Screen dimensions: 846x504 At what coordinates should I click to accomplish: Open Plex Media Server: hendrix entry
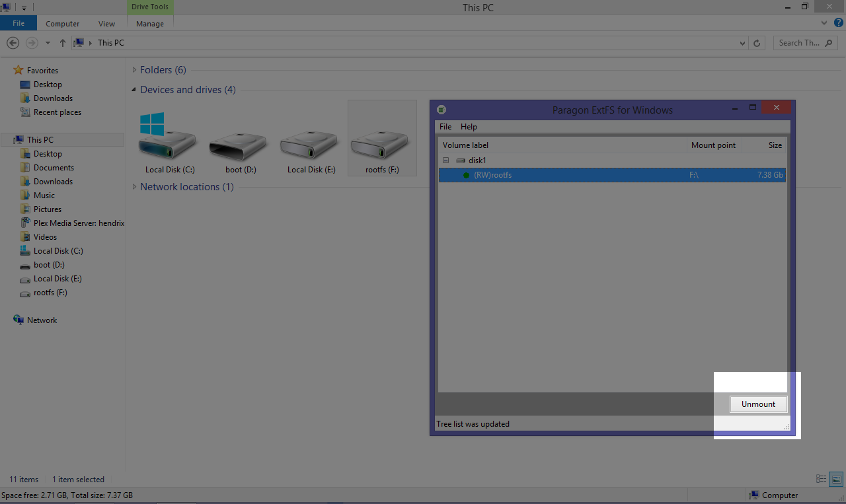coord(79,223)
